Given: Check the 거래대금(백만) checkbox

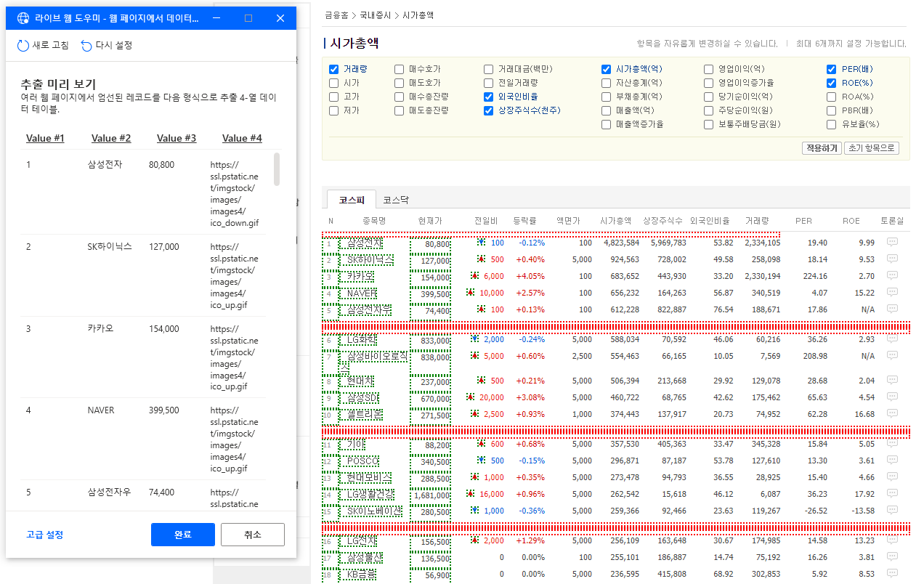Looking at the screenshot, I should [489, 70].
